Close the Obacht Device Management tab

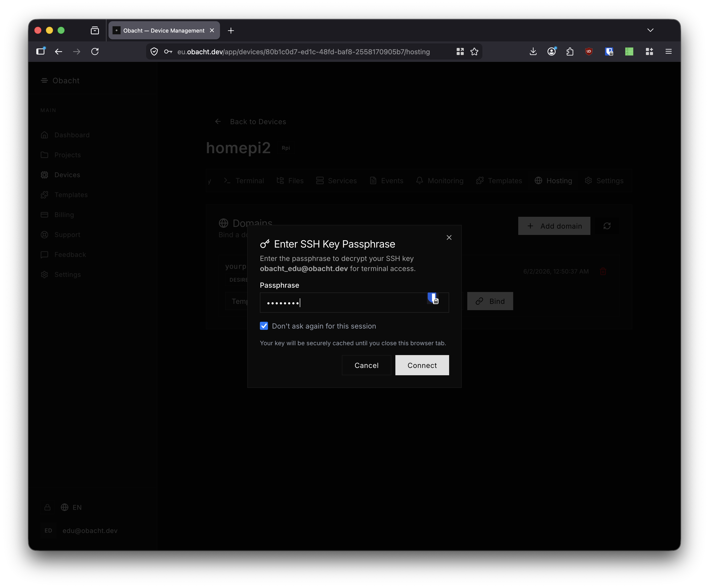click(212, 30)
